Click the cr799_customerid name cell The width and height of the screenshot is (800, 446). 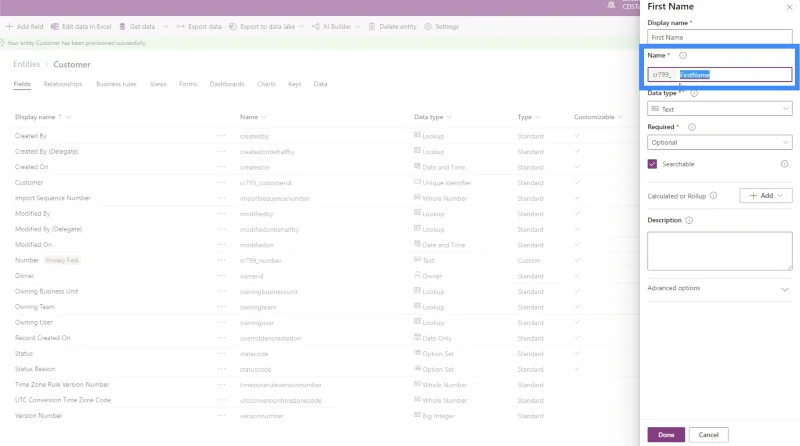click(x=265, y=183)
